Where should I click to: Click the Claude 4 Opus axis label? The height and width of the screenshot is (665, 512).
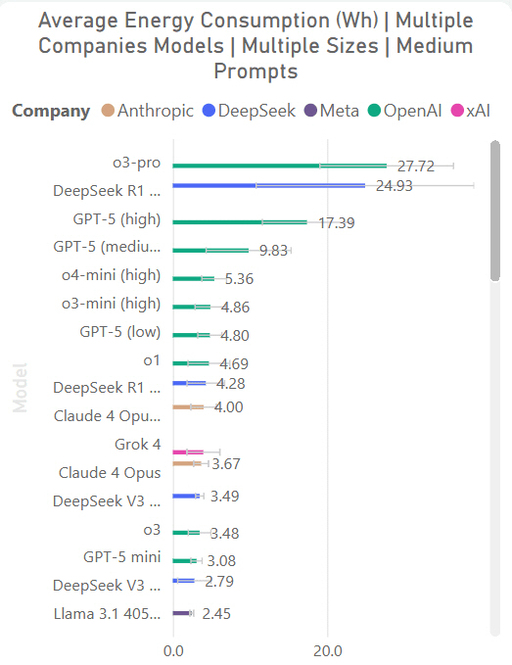(110, 473)
